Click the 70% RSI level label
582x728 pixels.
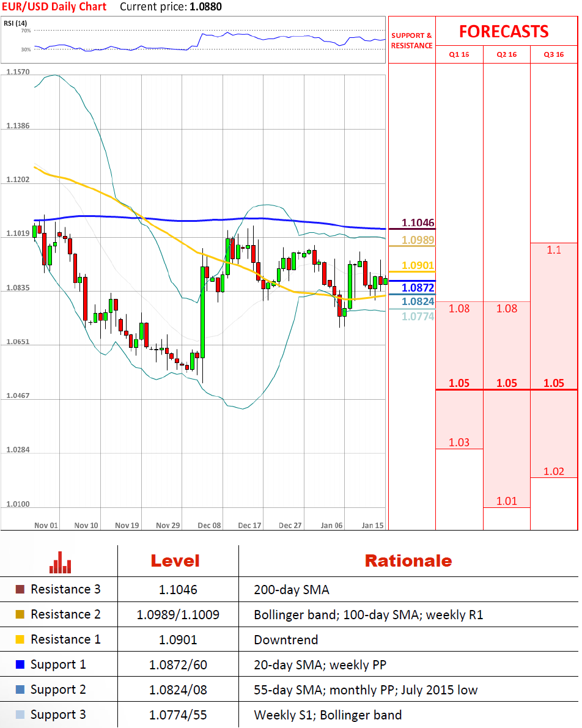click(x=26, y=31)
